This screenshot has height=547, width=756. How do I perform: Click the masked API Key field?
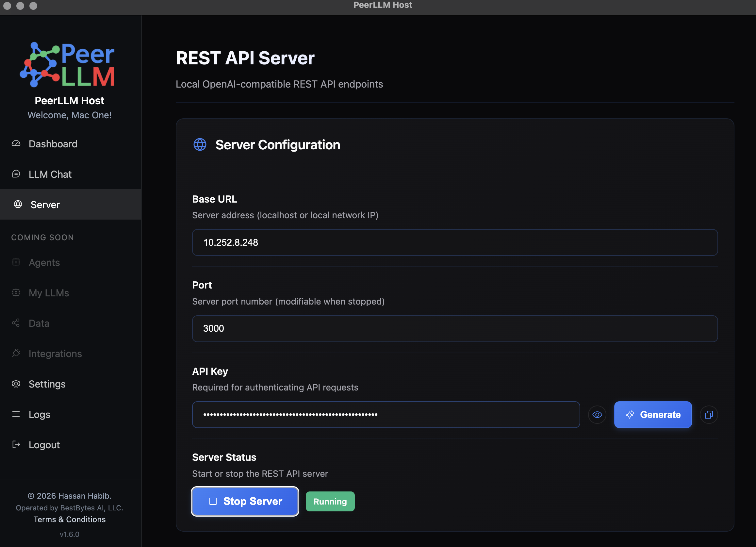pos(386,415)
